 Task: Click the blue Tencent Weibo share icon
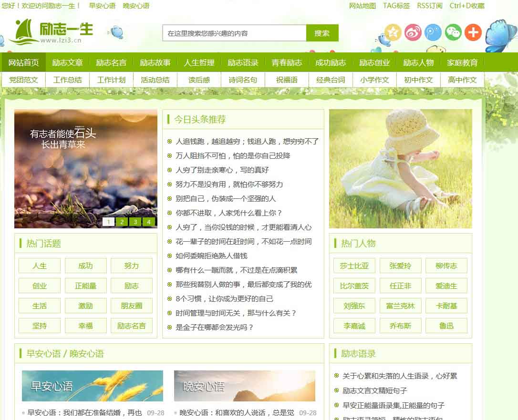pyautogui.click(x=433, y=32)
